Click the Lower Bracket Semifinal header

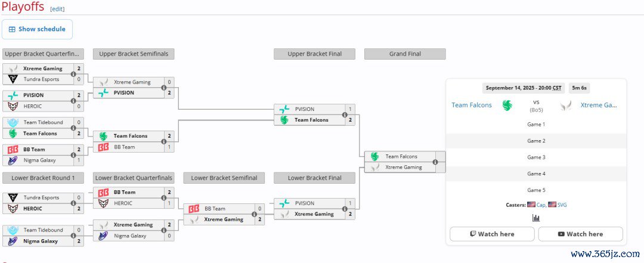[x=224, y=178]
